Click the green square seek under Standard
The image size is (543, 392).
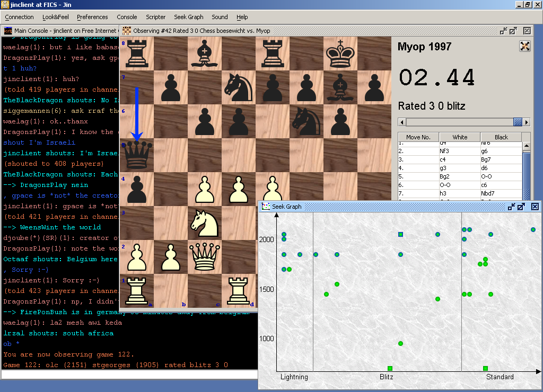[485, 368]
